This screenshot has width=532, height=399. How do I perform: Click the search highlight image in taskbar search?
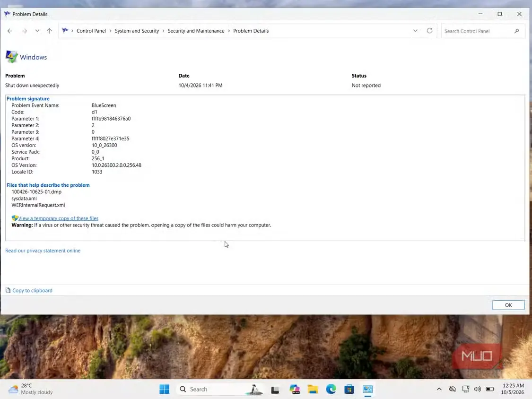coord(254,390)
